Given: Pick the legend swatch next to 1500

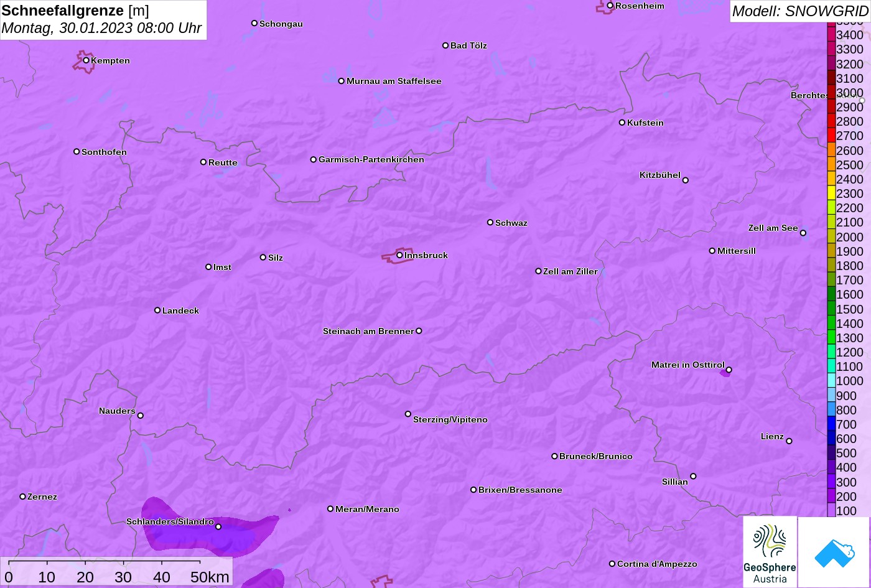Looking at the screenshot, I should (x=831, y=309).
